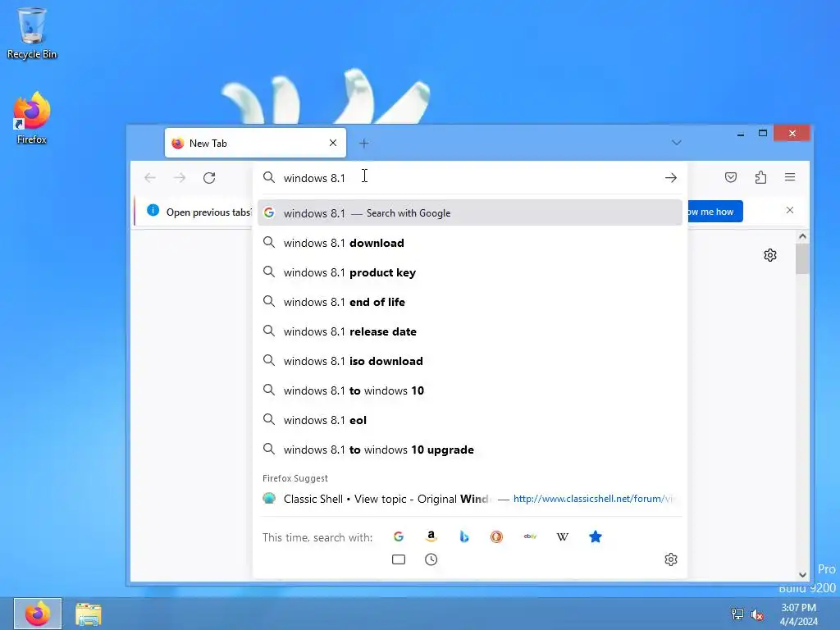Search open tabs with the tabs icon

pos(399,559)
